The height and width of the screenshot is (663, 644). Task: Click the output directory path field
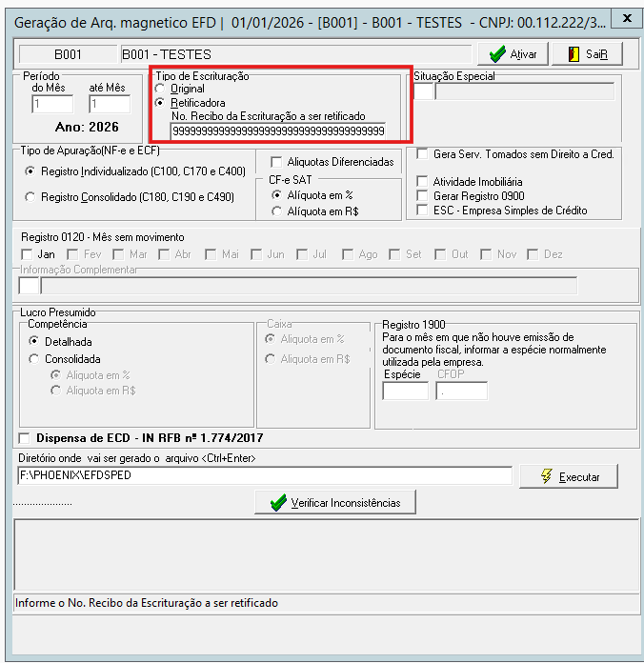tap(265, 475)
